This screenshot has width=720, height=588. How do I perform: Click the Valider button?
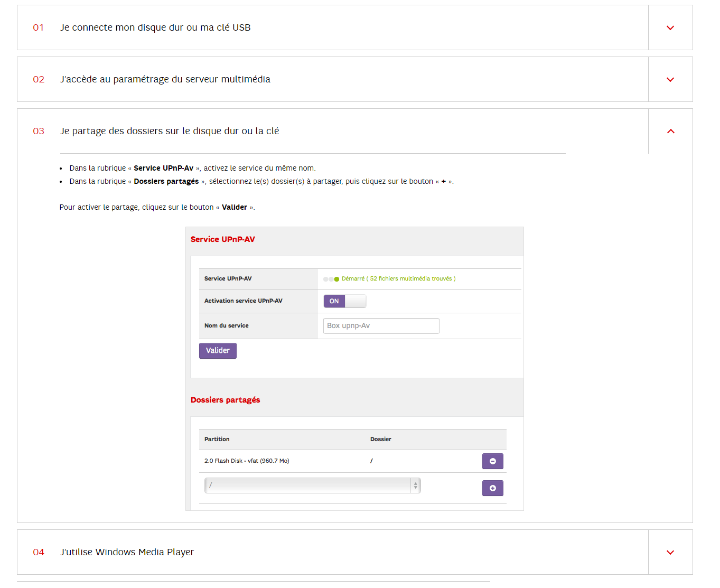point(217,350)
